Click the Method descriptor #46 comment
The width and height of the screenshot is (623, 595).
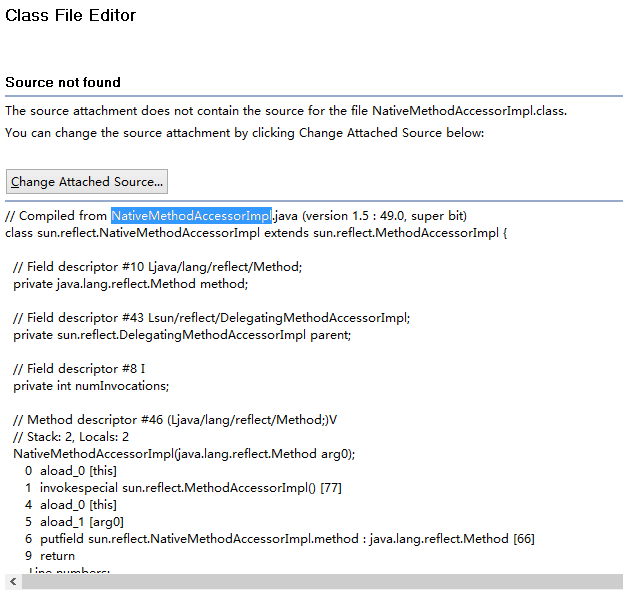coord(175,420)
